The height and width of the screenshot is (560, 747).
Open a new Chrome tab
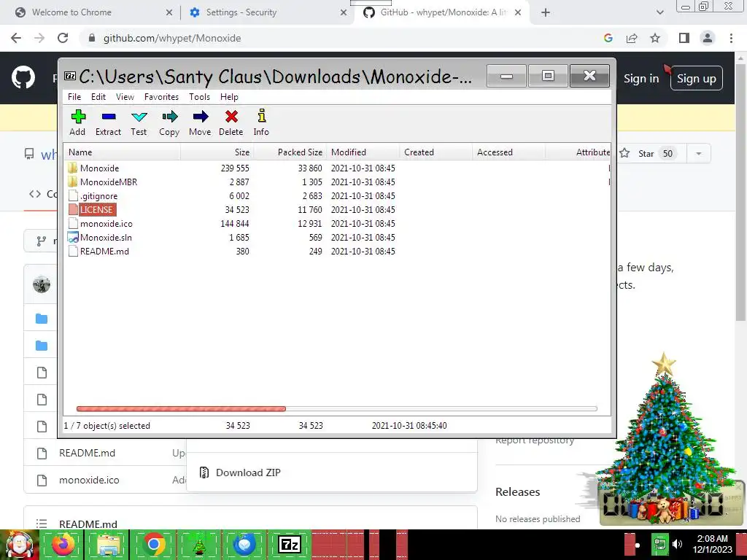tap(546, 12)
